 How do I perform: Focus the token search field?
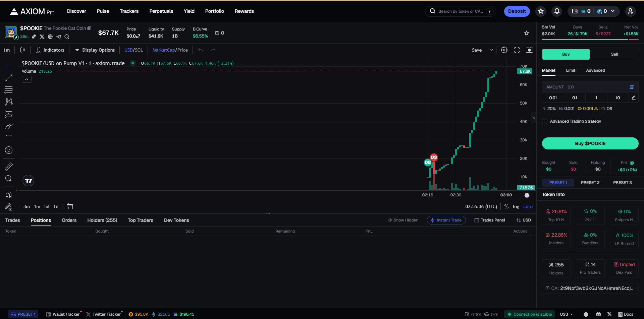(x=460, y=11)
